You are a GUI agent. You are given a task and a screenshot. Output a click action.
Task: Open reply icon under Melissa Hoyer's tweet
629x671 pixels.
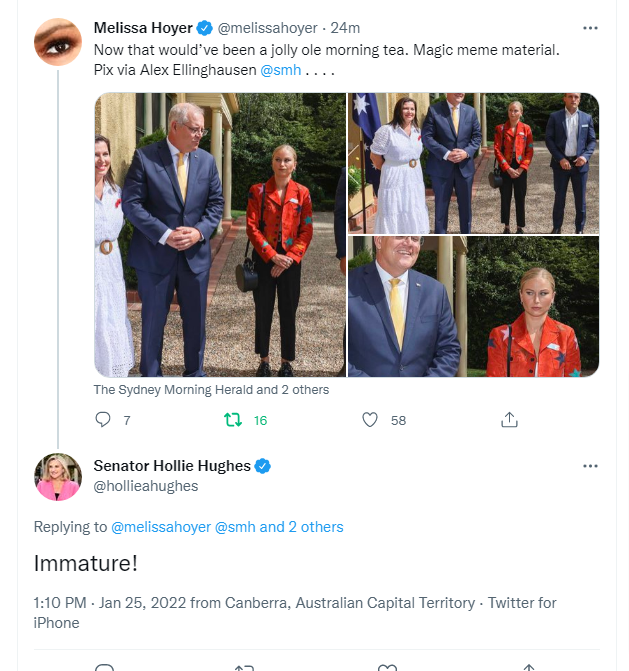103,420
